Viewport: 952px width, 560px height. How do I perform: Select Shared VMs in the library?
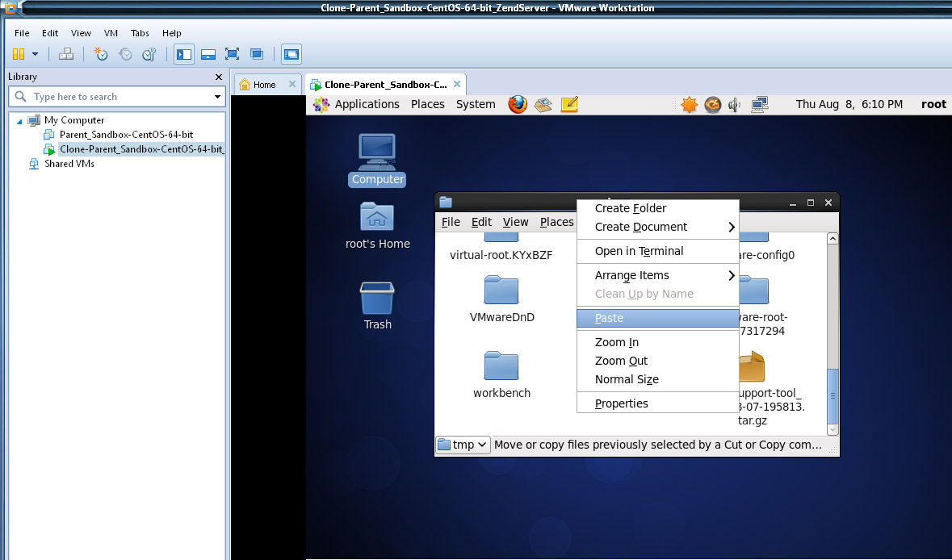click(69, 163)
